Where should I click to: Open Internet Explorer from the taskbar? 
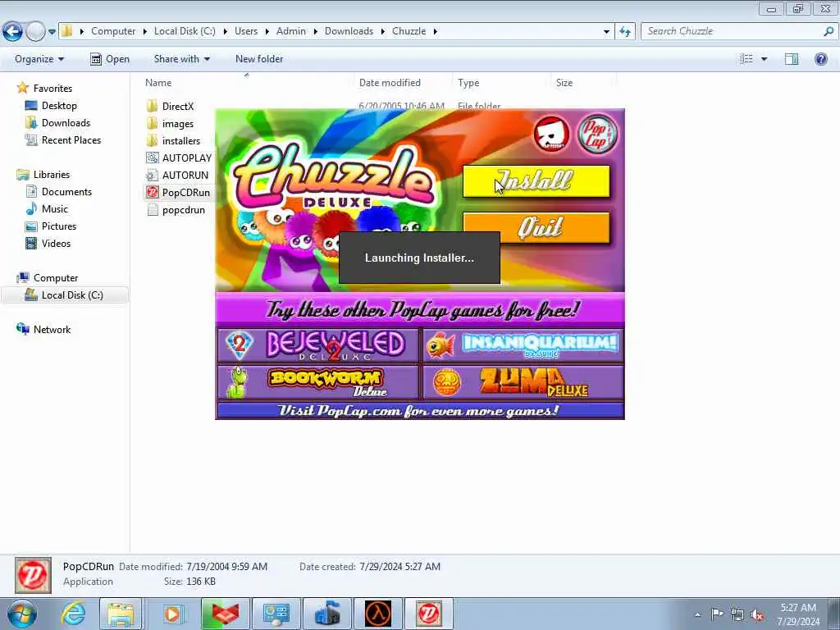pos(72,614)
